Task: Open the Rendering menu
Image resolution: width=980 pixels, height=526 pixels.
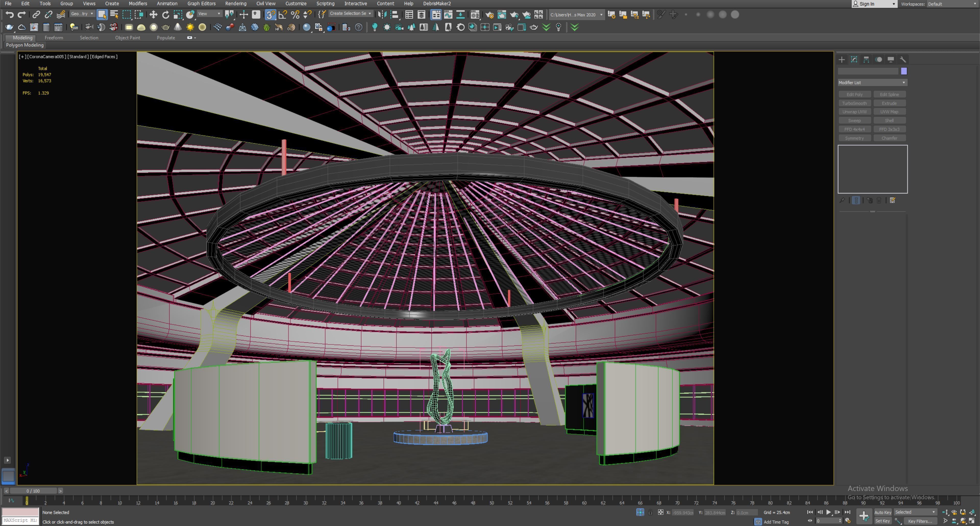Action: point(236,3)
